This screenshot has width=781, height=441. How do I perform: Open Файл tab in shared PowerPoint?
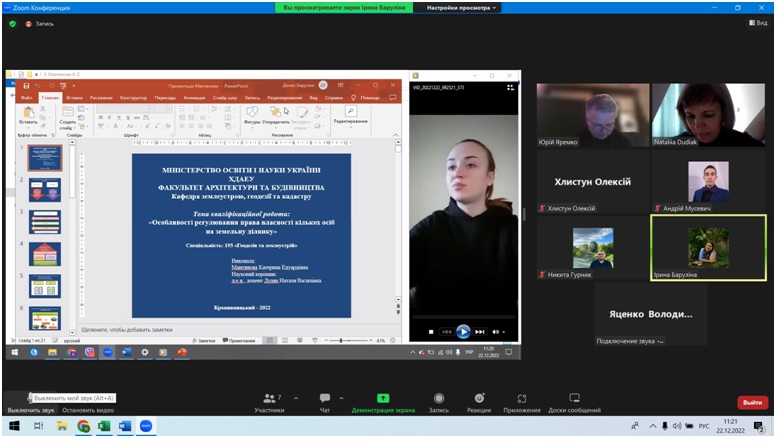coord(26,98)
